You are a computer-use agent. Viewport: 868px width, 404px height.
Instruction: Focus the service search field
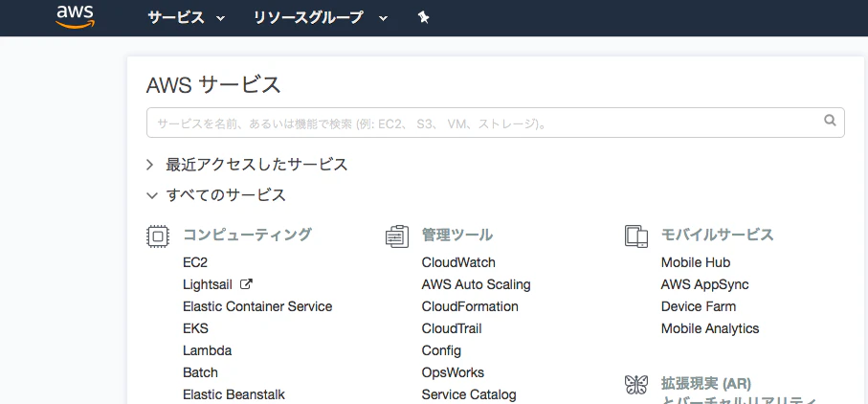pos(496,123)
